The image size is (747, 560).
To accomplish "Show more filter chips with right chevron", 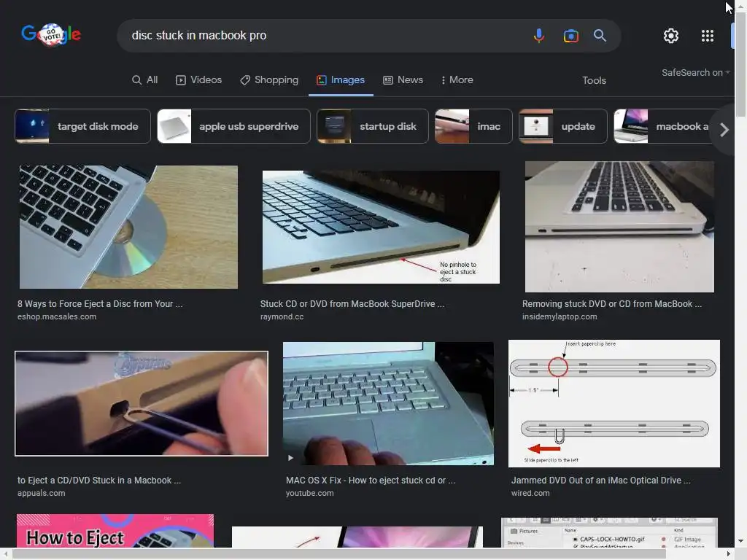I will click(x=724, y=130).
